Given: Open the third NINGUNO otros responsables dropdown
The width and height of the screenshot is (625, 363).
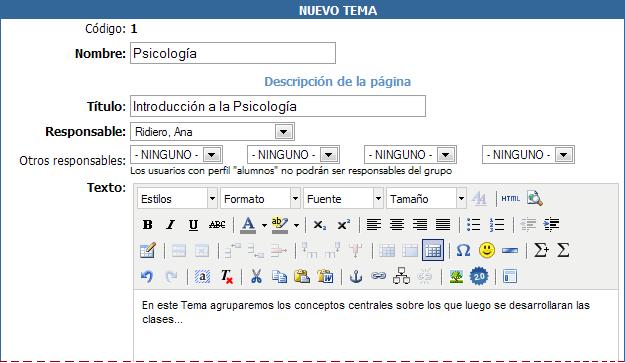Looking at the screenshot, I should coord(410,155).
